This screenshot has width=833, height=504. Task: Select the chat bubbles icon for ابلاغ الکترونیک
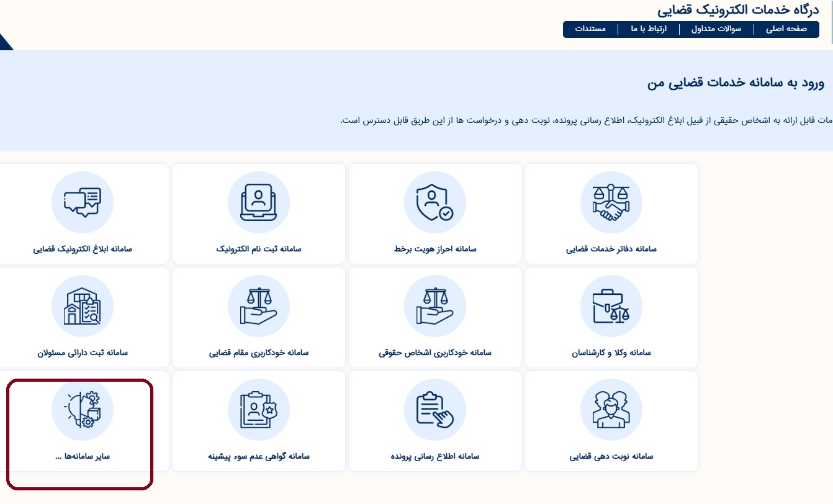click(x=82, y=202)
